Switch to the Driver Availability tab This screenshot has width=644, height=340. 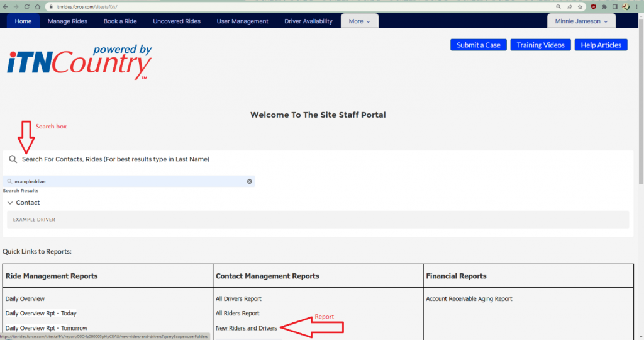[x=308, y=21]
